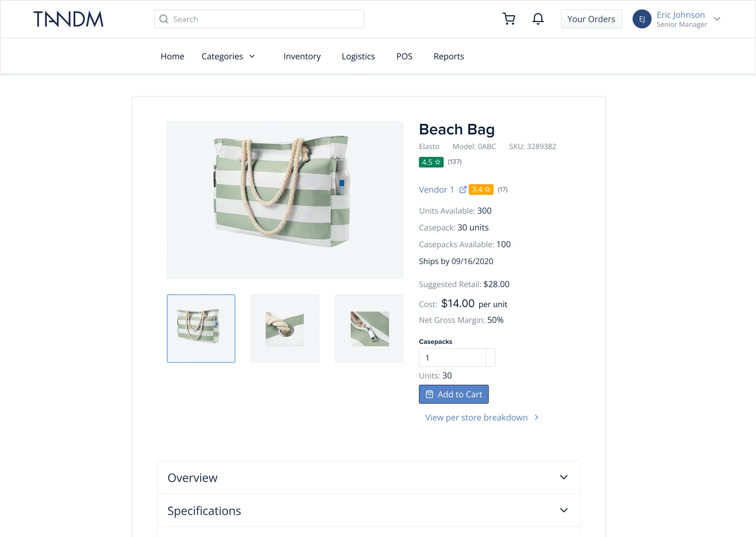This screenshot has height=537, width=756.
Task: Open the Vendor 1 link
Action: 436,189
